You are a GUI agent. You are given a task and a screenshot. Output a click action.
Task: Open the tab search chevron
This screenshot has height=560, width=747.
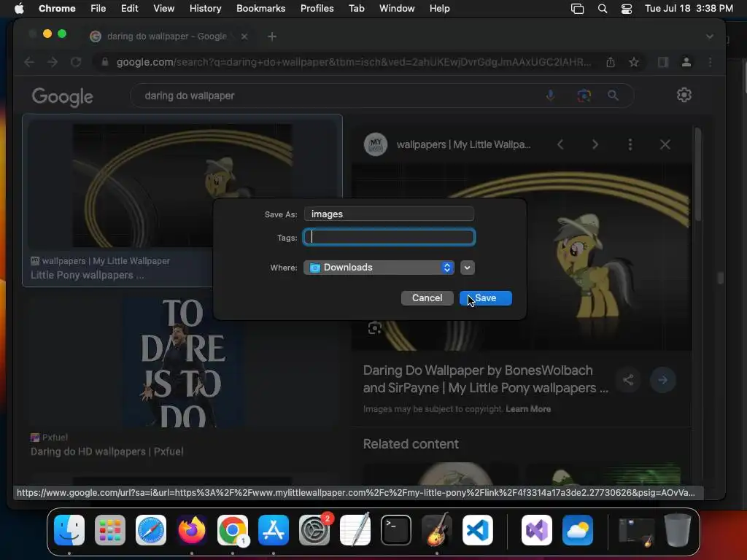pyautogui.click(x=710, y=36)
